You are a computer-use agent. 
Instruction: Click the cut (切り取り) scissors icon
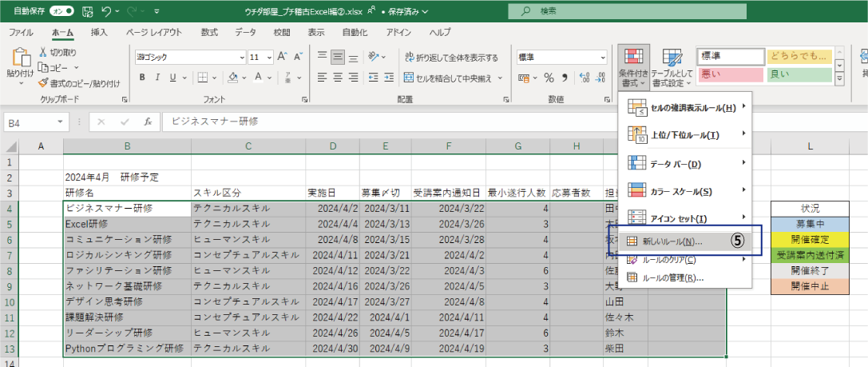[45, 53]
